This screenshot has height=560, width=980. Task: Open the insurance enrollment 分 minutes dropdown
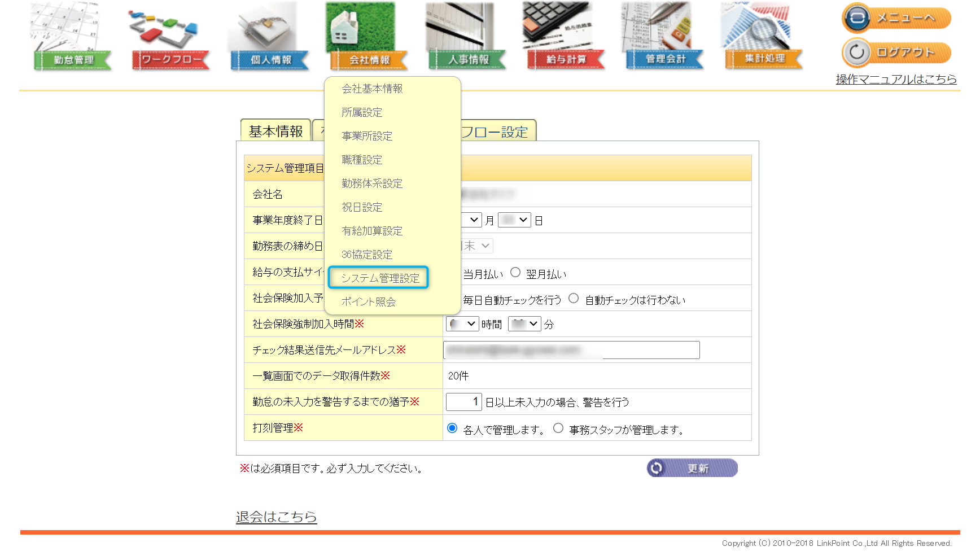[x=524, y=324]
